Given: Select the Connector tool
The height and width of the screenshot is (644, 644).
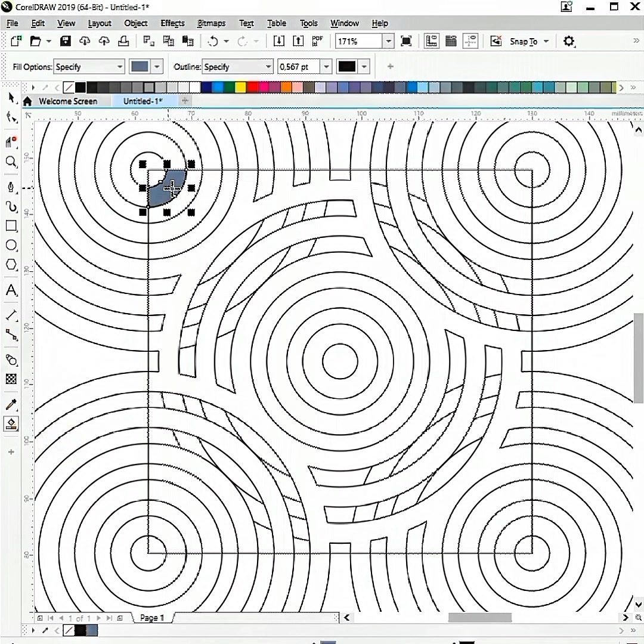Looking at the screenshot, I should pos(11,335).
